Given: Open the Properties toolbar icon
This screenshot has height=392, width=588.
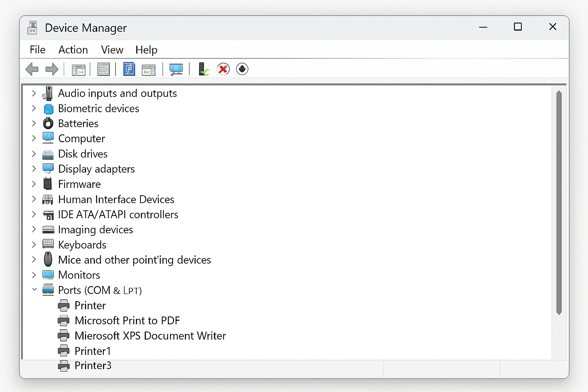Looking at the screenshot, I should 103,69.
